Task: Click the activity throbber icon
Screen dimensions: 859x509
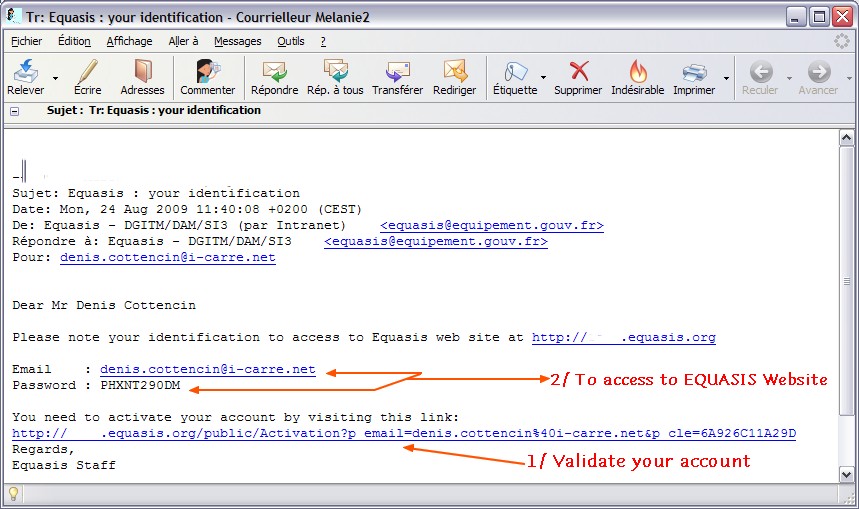Action: click(x=841, y=41)
